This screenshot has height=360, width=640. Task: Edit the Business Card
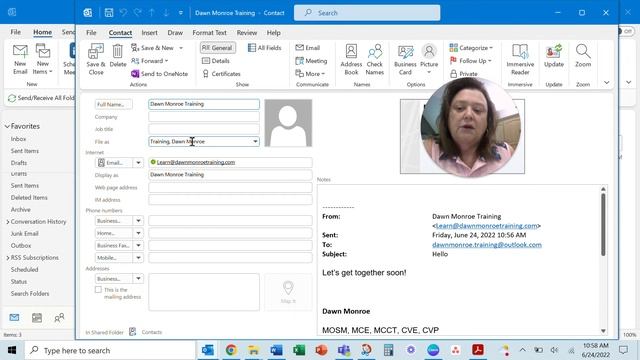click(x=405, y=59)
